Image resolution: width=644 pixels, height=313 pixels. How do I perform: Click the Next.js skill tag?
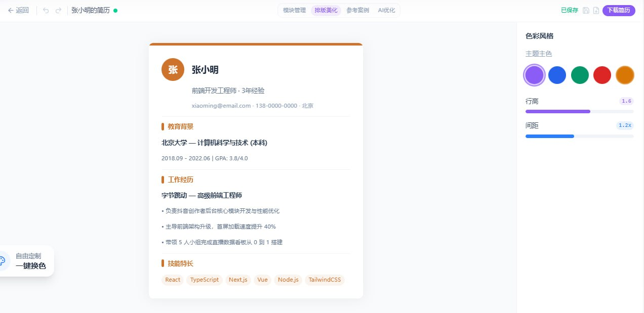tap(238, 280)
